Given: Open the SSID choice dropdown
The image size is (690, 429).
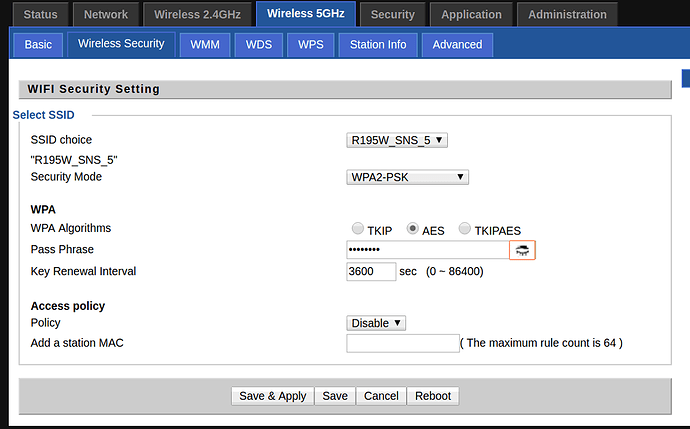Looking at the screenshot, I should [397, 140].
